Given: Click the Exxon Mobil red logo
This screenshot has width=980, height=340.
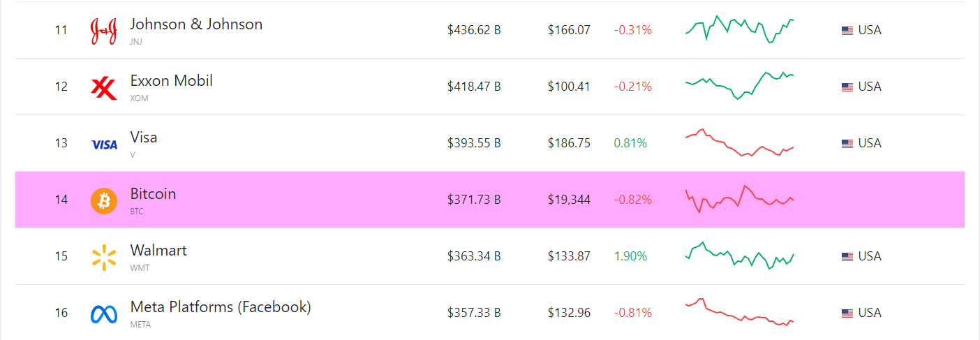Looking at the screenshot, I should coord(104,87).
